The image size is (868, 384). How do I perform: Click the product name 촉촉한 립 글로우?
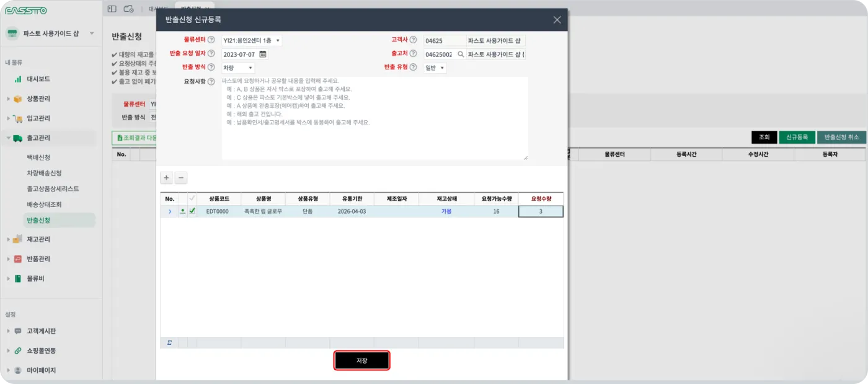263,211
